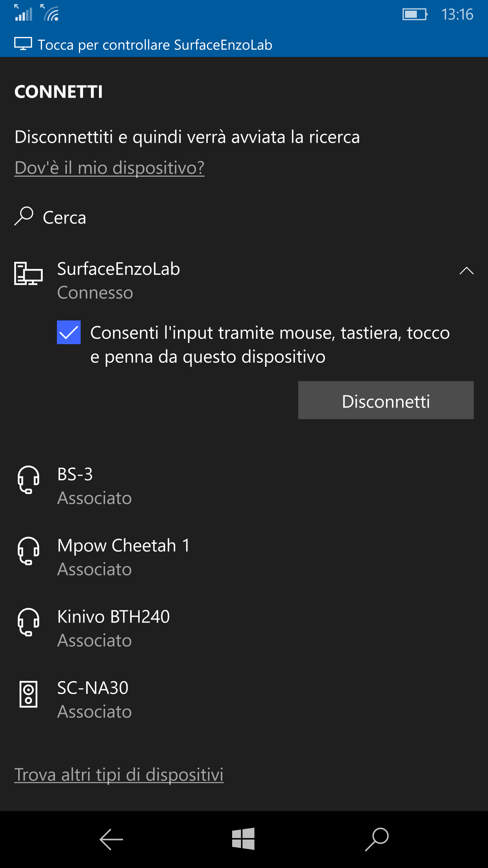Tap the search icon in navigation bar
Image resolution: width=488 pixels, height=868 pixels.
[x=377, y=839]
